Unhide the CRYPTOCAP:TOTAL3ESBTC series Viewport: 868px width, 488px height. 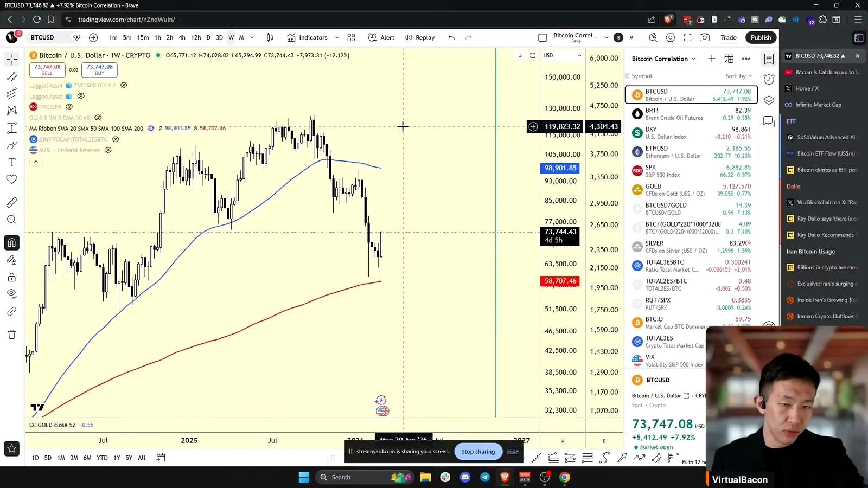pyautogui.click(x=116, y=139)
